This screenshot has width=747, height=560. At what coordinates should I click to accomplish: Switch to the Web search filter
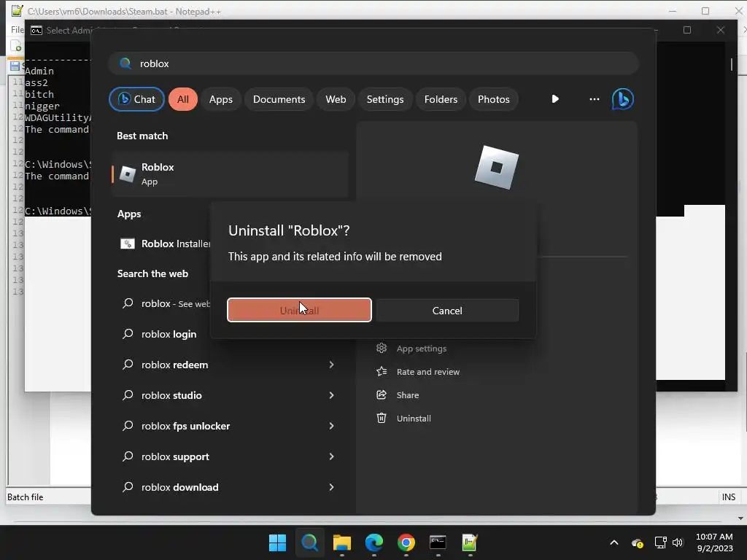[x=336, y=99]
